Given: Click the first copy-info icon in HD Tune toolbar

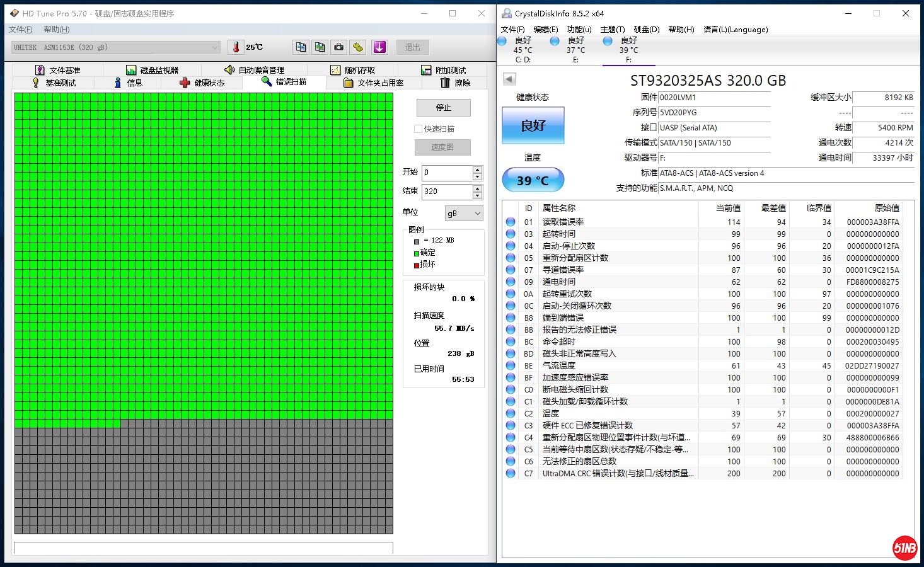Looking at the screenshot, I should pyautogui.click(x=301, y=47).
